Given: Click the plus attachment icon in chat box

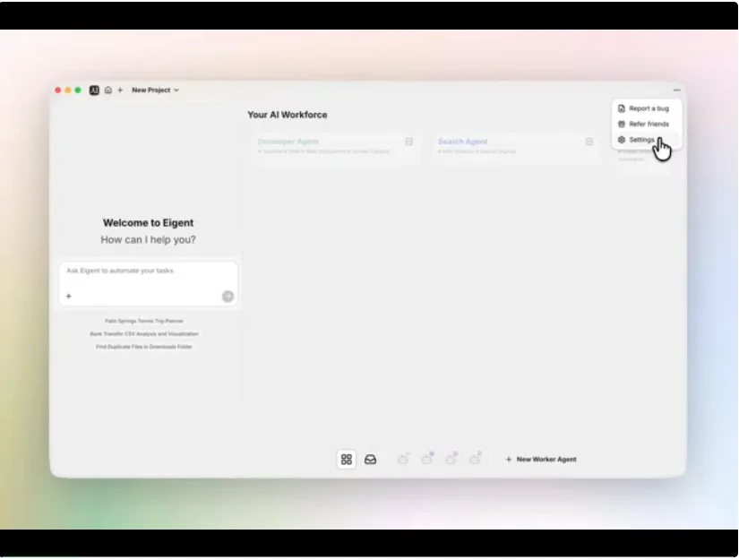Looking at the screenshot, I should [68, 296].
